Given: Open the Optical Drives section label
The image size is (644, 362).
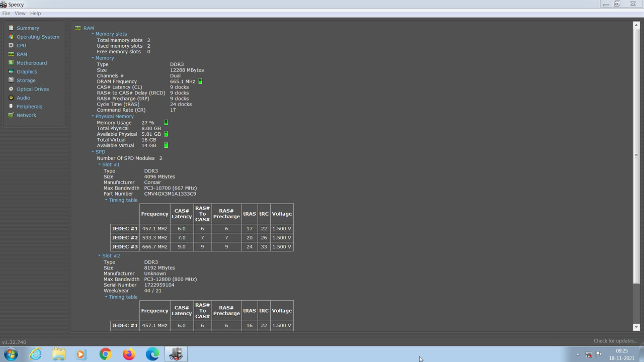Looking at the screenshot, I should (x=33, y=89).
